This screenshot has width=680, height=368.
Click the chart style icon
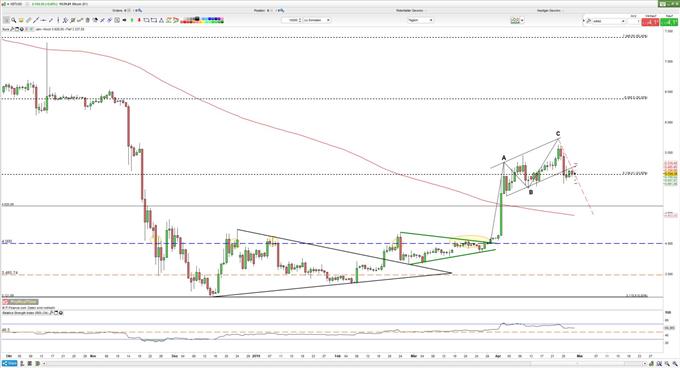click(x=515, y=20)
